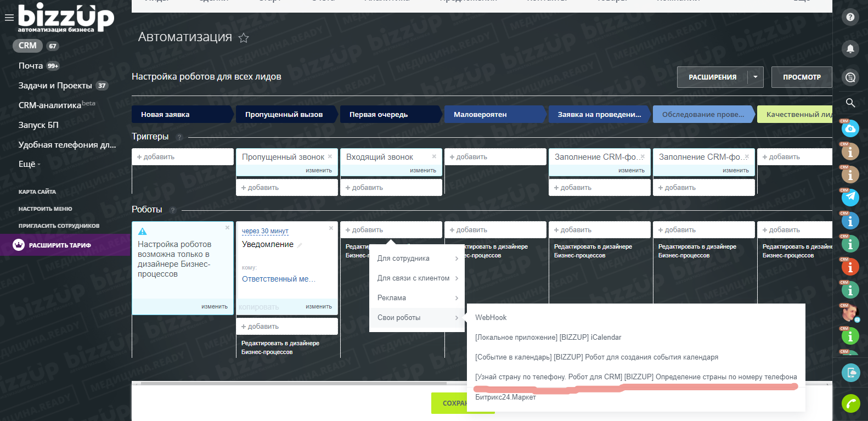Open search with the magnifier icon
This screenshot has width=868, height=421.
[850, 103]
